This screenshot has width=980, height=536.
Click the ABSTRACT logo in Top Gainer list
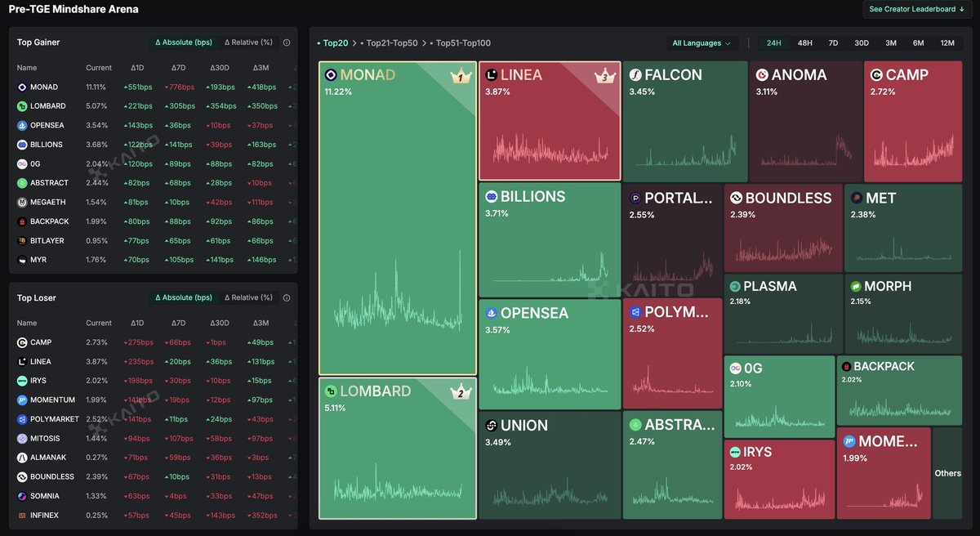pyautogui.click(x=22, y=183)
